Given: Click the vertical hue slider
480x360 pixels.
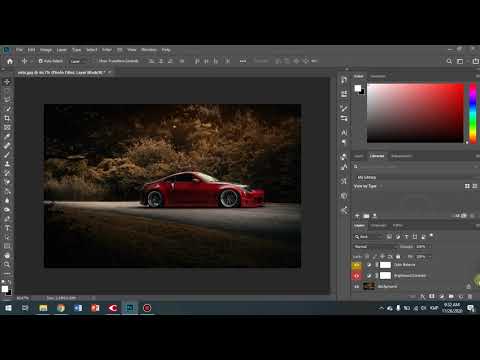Looking at the screenshot, I should 473,113.
